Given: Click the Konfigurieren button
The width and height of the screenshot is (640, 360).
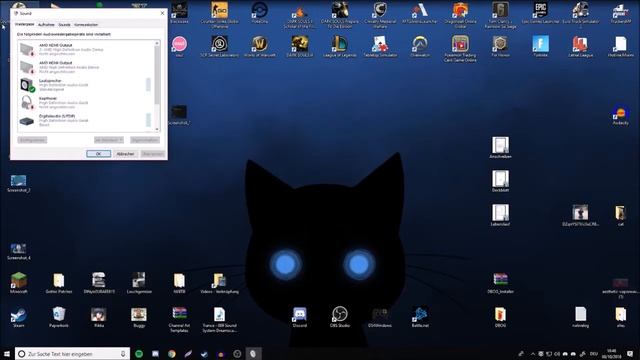Looking at the screenshot, I should point(32,140).
